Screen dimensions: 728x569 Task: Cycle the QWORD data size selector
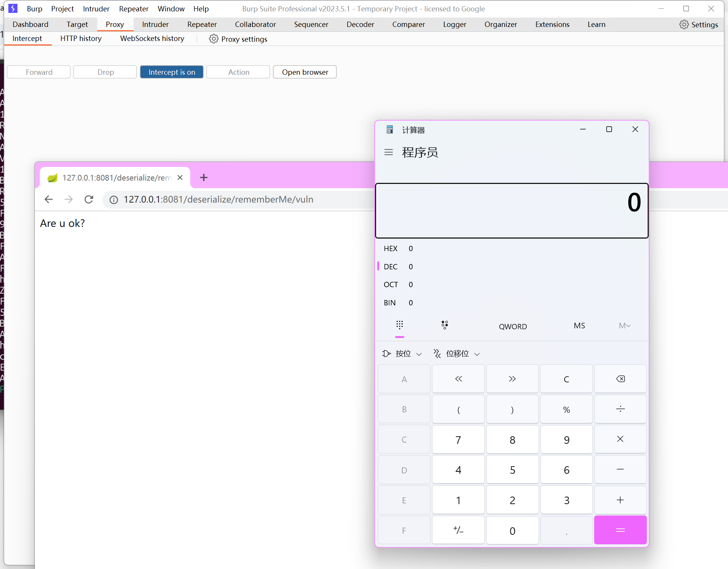513,326
